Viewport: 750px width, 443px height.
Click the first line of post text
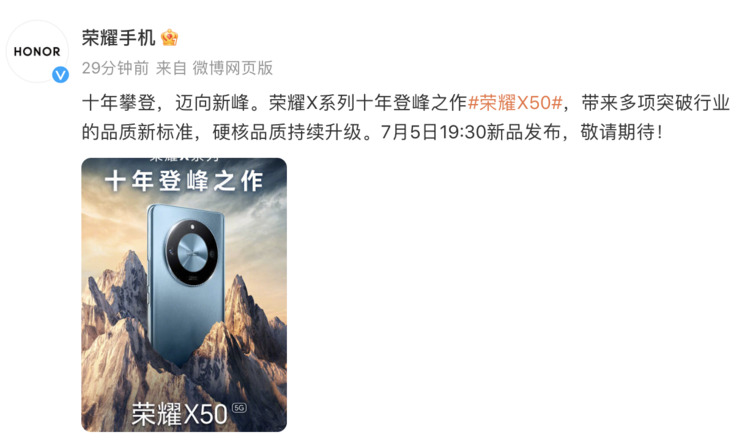click(406, 103)
